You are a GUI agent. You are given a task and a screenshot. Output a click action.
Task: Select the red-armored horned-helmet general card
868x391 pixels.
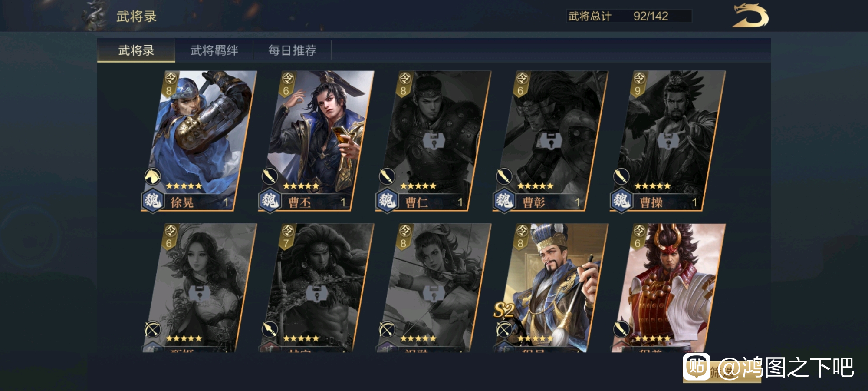pos(667,288)
